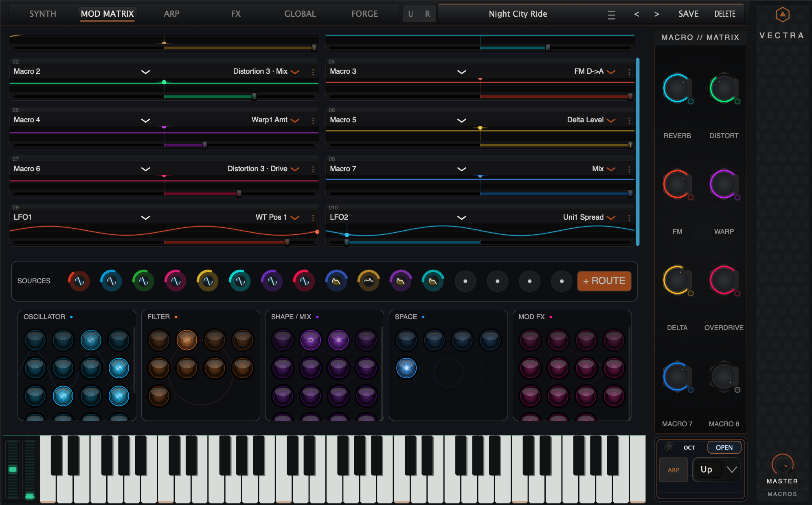The height and width of the screenshot is (505, 812).
Task: Click the FM macro knob
Action: (x=677, y=184)
